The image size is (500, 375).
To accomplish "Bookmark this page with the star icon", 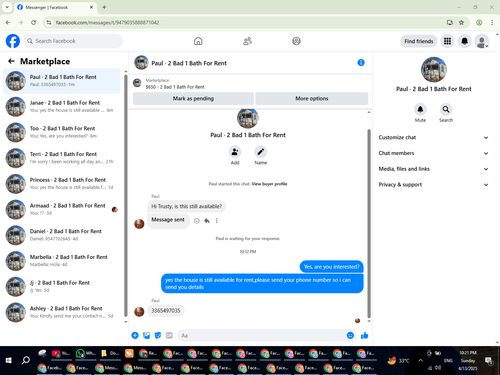I will point(461,22).
